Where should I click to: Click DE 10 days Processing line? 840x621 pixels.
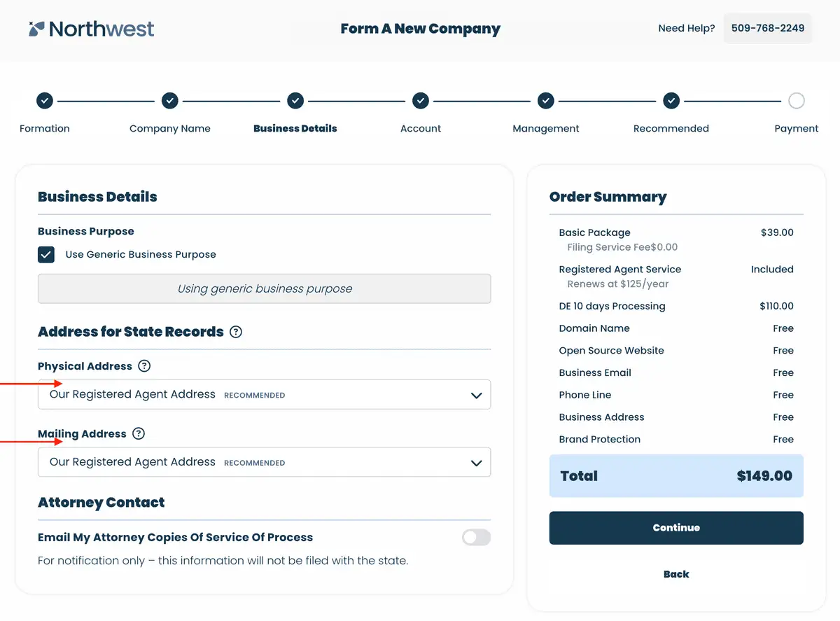676,306
